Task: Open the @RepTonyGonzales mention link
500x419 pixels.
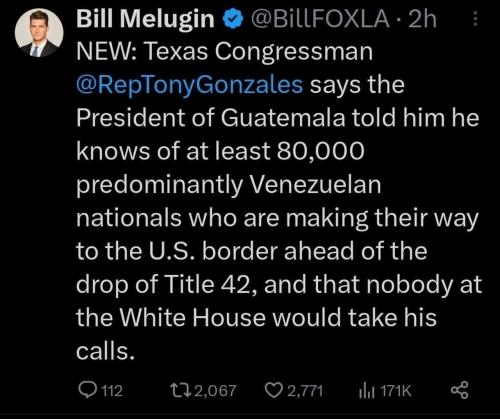Action: click(190, 85)
